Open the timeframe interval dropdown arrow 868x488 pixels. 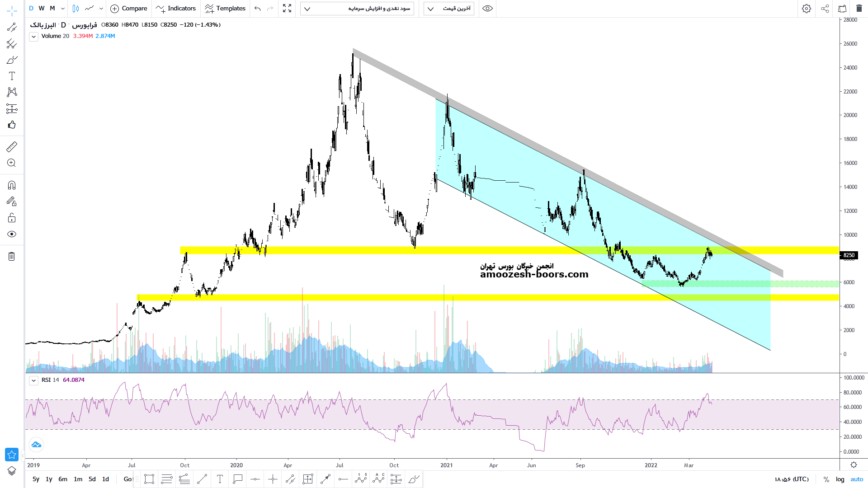coord(63,9)
